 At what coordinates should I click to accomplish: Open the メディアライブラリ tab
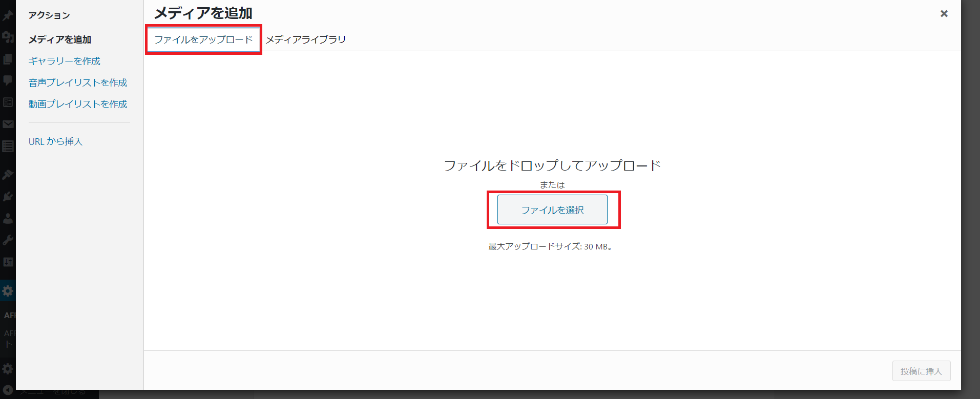point(305,39)
